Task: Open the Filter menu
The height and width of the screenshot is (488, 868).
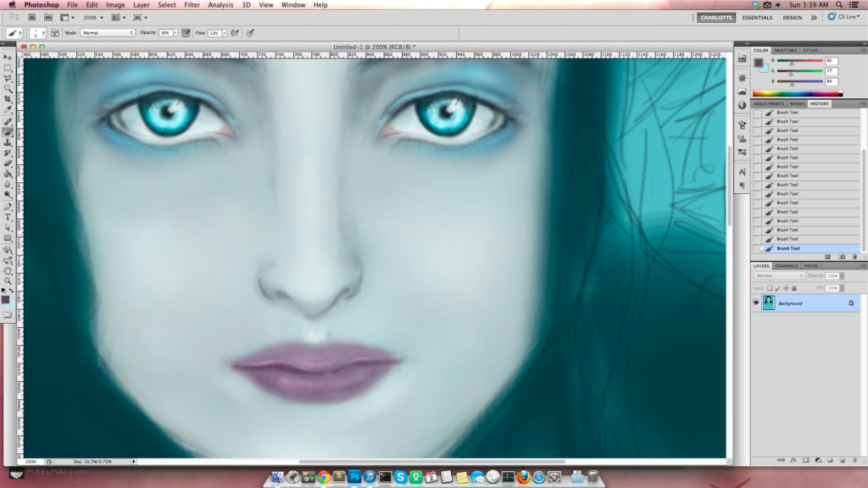Action: [x=192, y=5]
